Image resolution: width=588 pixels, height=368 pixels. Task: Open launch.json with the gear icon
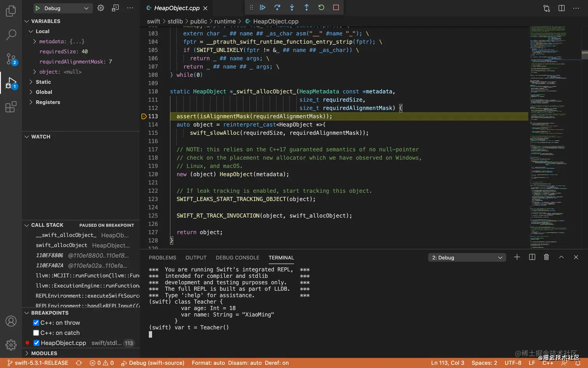click(101, 8)
